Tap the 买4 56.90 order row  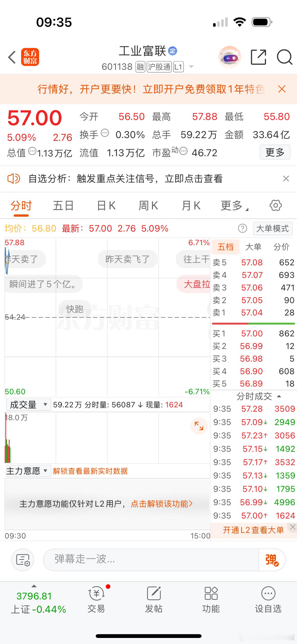[x=253, y=371]
